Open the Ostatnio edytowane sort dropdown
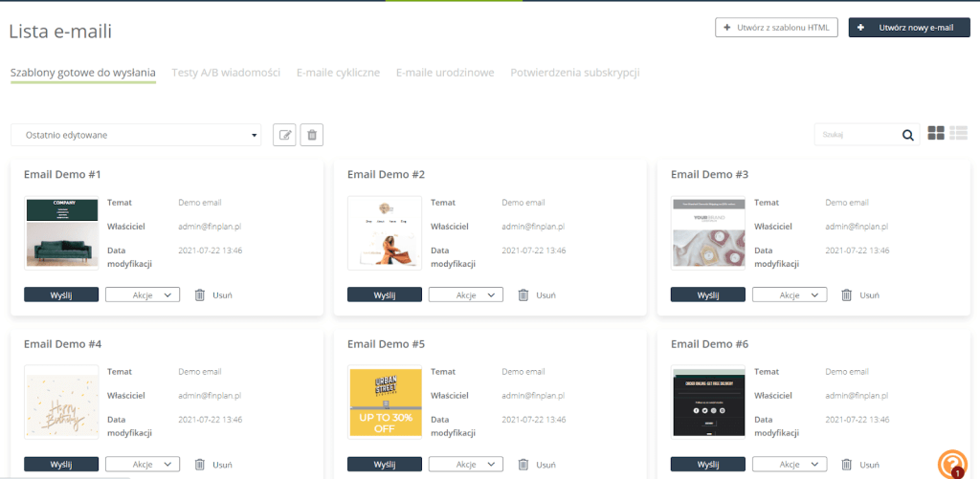The height and width of the screenshot is (479, 980). click(135, 135)
